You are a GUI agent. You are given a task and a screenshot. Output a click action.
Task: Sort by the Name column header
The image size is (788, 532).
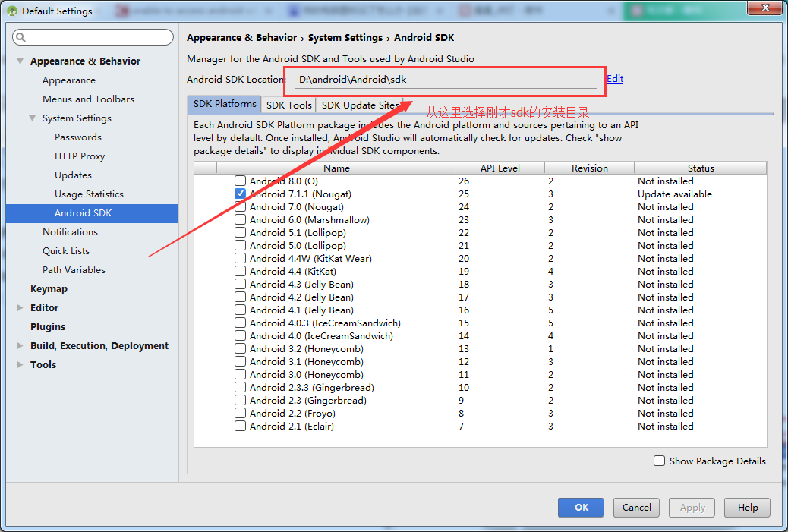[336, 168]
